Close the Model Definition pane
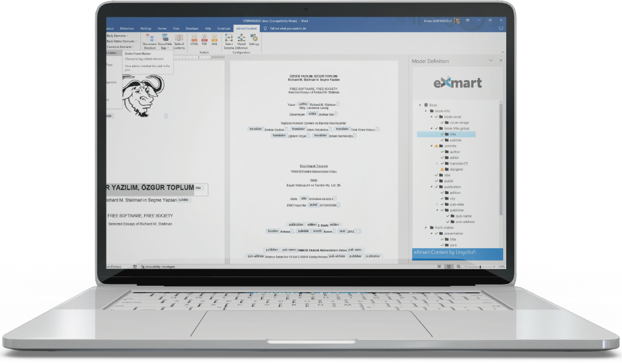 pos(501,60)
